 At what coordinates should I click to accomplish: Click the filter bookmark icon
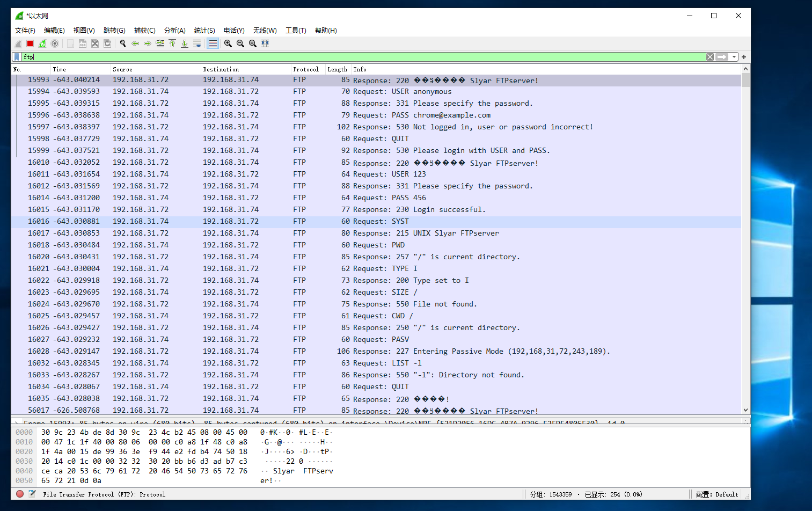pyautogui.click(x=17, y=57)
